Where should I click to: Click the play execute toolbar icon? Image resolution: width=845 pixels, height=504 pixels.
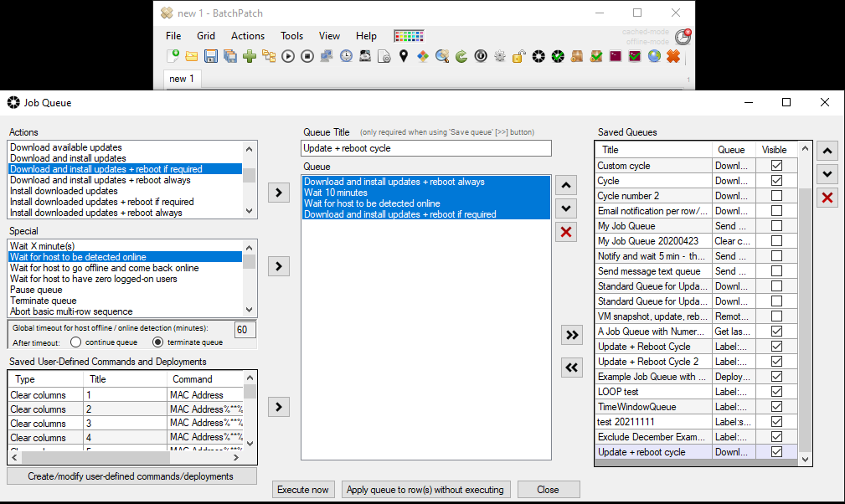[x=288, y=56]
